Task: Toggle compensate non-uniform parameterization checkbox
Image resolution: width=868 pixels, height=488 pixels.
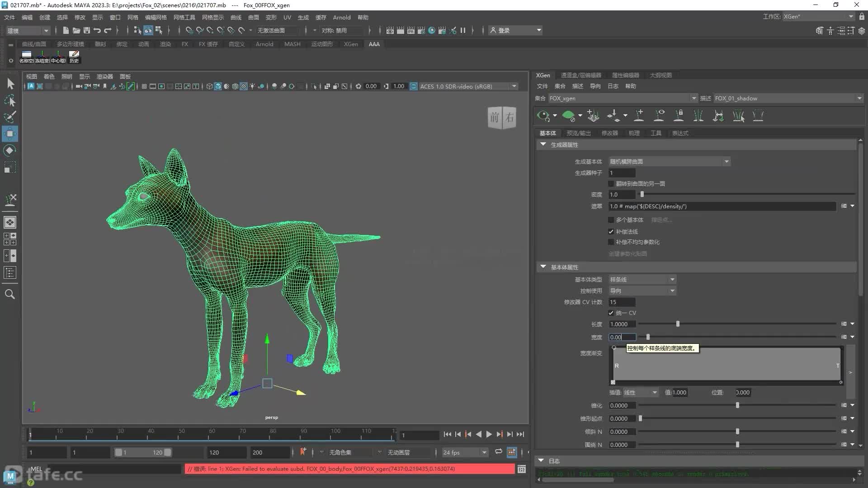Action: [x=611, y=242]
